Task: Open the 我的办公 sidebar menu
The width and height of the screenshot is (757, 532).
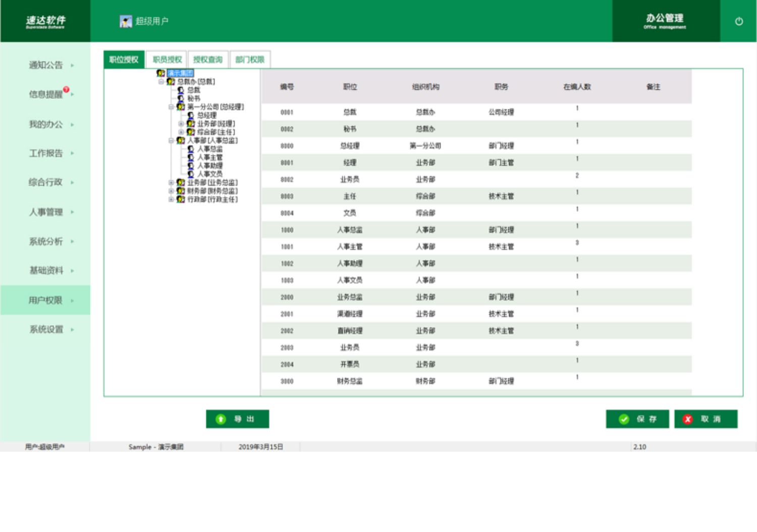Action: (45, 124)
